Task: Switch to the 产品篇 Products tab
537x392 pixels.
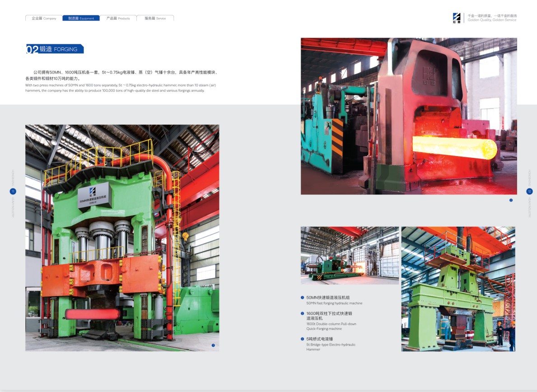Action: point(118,18)
